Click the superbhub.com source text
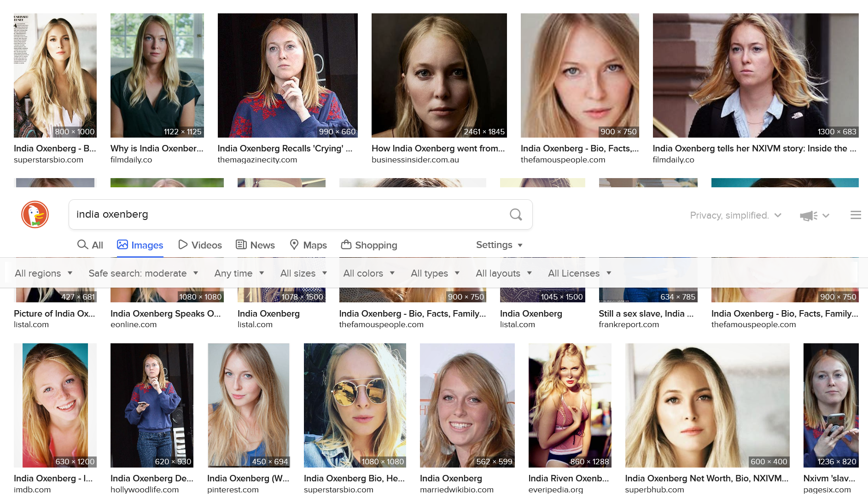Image resolution: width=868 pixels, height=497 pixels. tap(655, 490)
